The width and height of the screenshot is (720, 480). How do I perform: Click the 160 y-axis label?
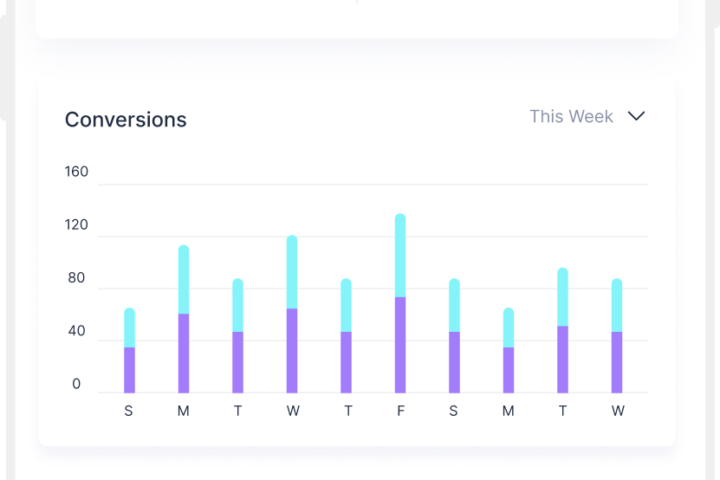tap(77, 172)
